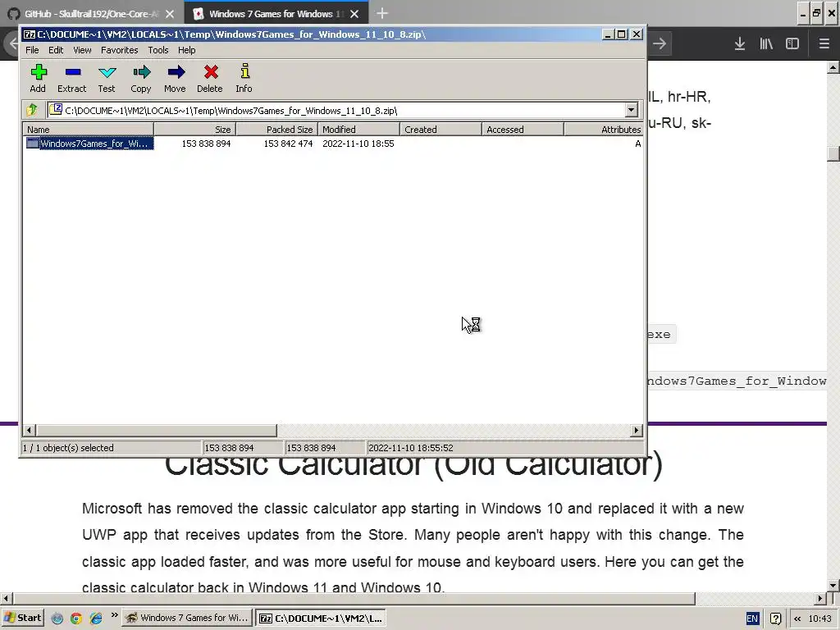Sort by the Attributes column header
The image size is (840, 630).
point(604,129)
